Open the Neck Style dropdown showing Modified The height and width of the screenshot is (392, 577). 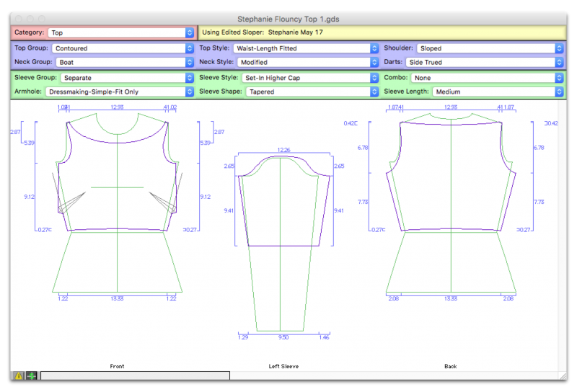[308, 62]
